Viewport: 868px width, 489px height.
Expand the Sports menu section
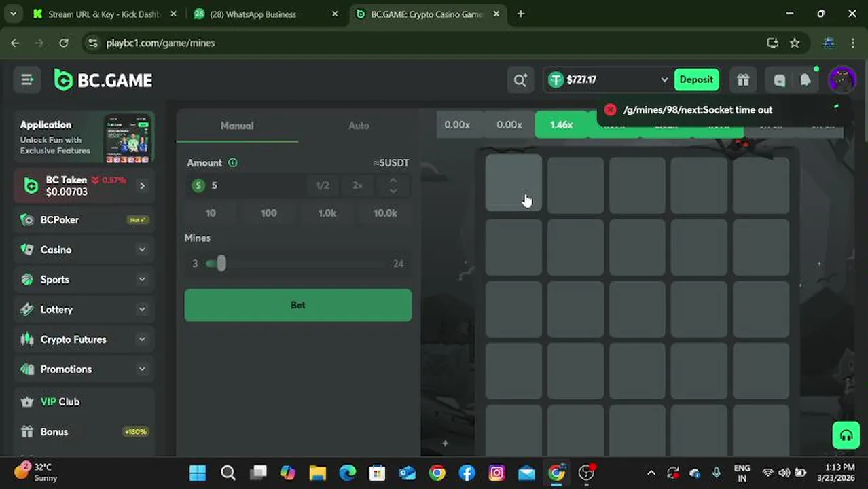click(x=142, y=280)
